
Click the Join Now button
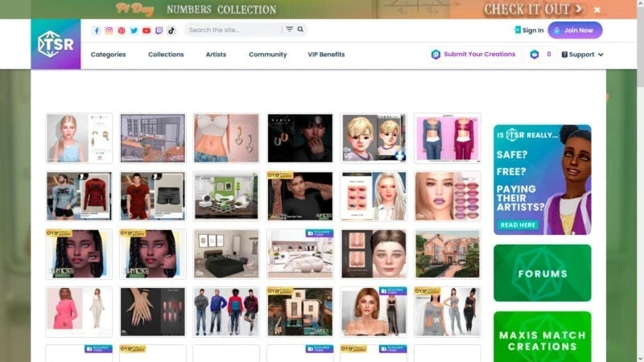pyautogui.click(x=575, y=30)
